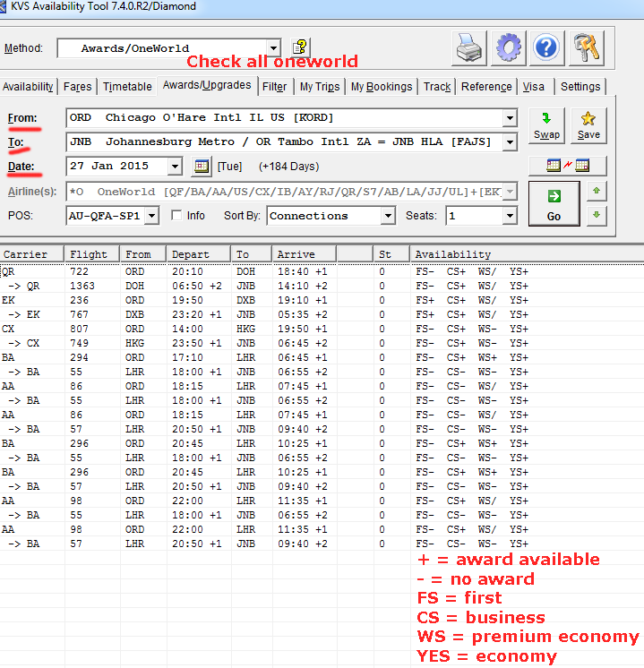Select the Awards/Upgrades tab
This screenshot has width=644, height=668.
click(x=207, y=85)
